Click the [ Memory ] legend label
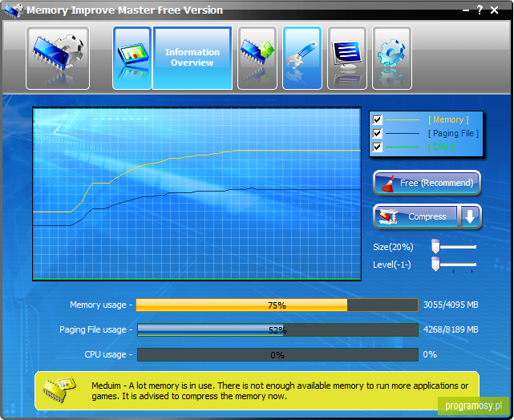Image resolution: width=514 pixels, height=420 pixels. click(448, 120)
